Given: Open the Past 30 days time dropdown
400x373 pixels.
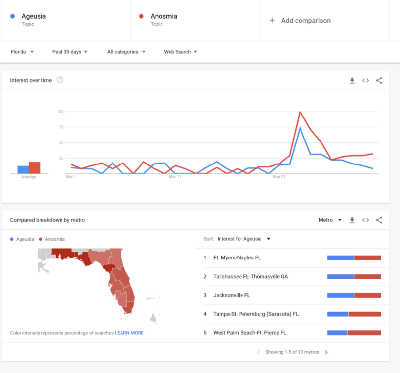Looking at the screenshot, I should (70, 52).
